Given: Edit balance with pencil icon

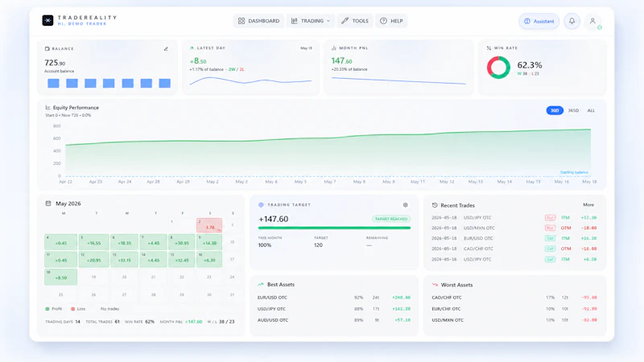Looking at the screenshot, I should (166, 49).
